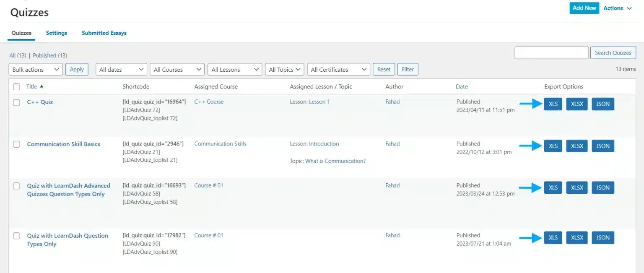Export C++ Quiz as XLS

(553, 104)
